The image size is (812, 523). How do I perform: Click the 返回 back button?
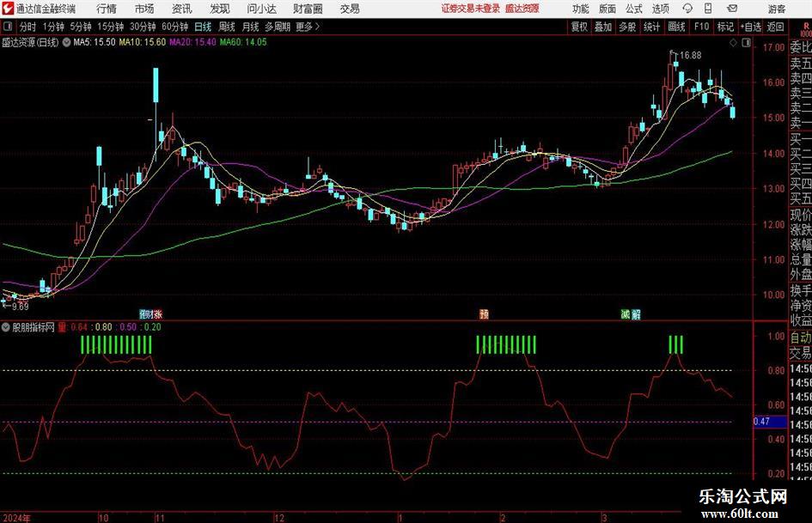[x=775, y=27]
